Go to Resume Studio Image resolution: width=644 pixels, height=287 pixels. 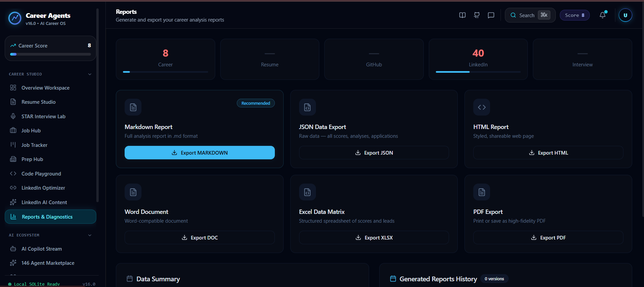[x=51, y=102]
